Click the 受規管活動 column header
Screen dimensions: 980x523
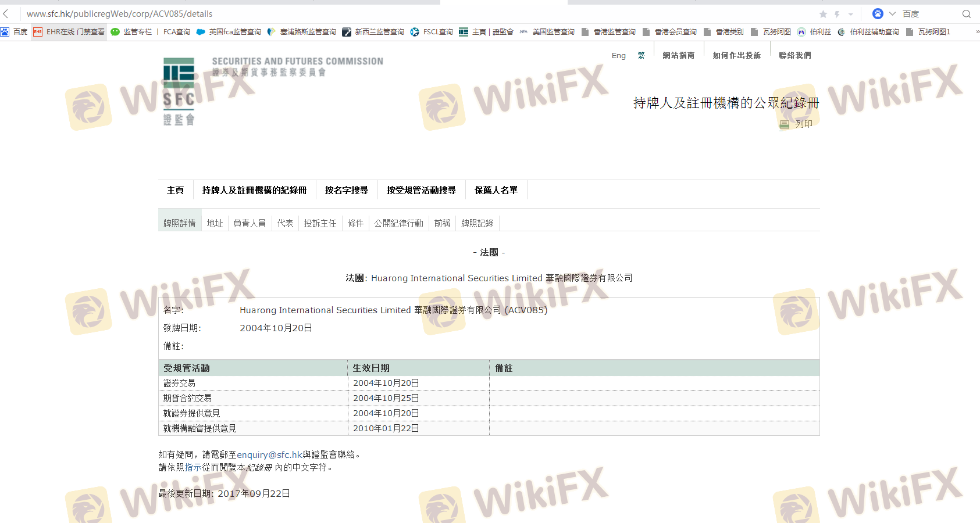coord(253,368)
